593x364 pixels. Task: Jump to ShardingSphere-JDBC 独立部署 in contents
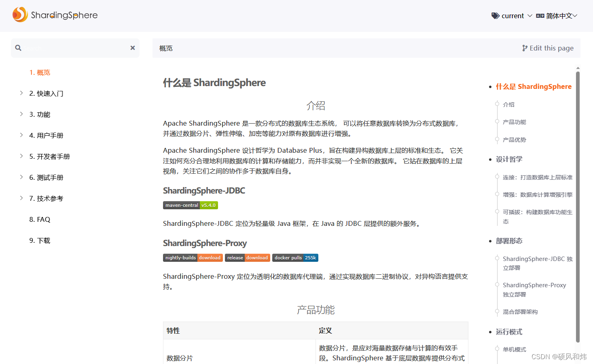click(x=538, y=263)
